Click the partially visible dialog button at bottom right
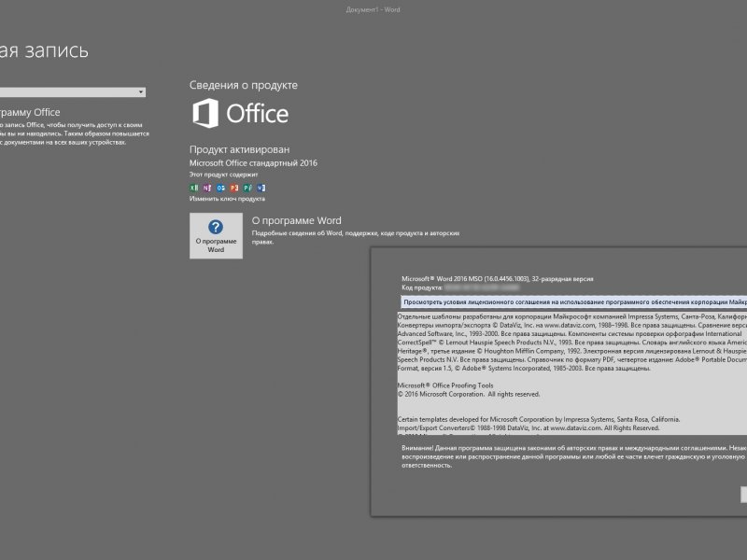This screenshot has height=560, width=747. [743, 495]
